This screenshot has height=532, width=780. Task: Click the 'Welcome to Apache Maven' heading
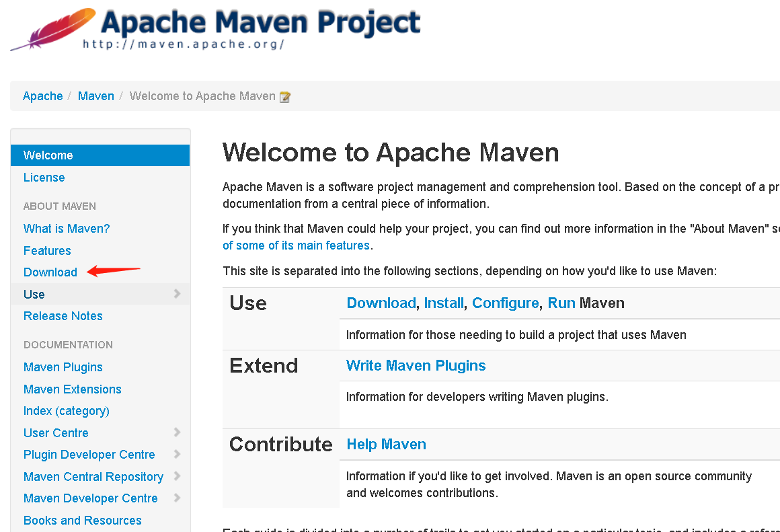pos(391,152)
